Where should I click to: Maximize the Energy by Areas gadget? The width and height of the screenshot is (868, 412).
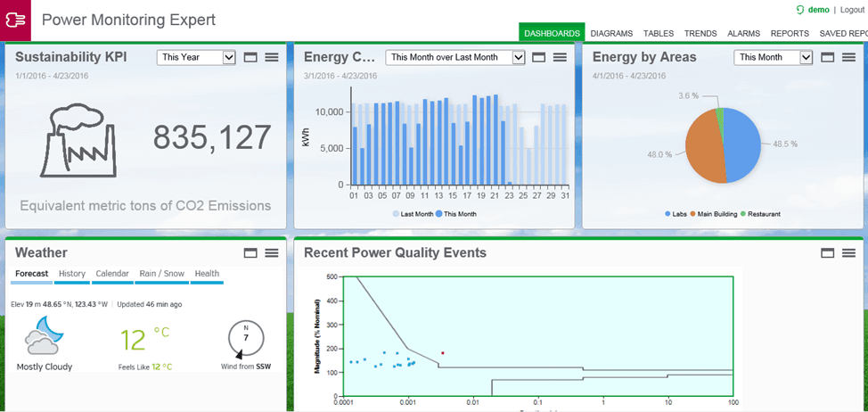click(x=827, y=57)
